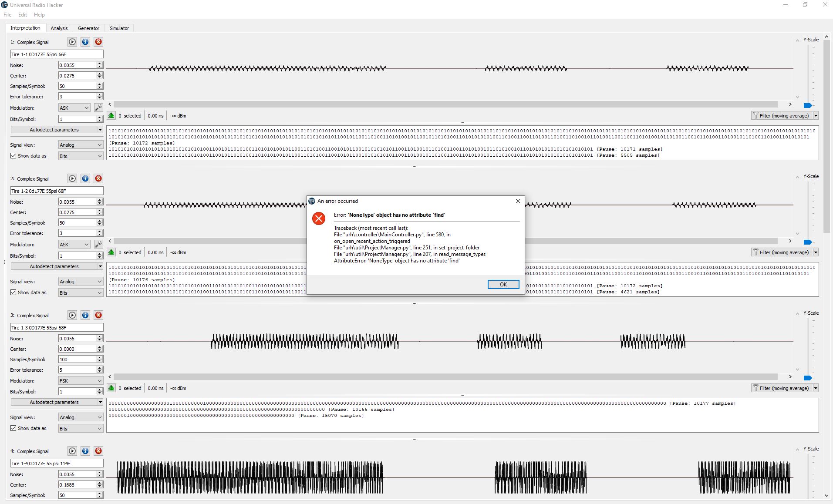
Task: Disable Show data as for signal 3
Action: point(13,428)
